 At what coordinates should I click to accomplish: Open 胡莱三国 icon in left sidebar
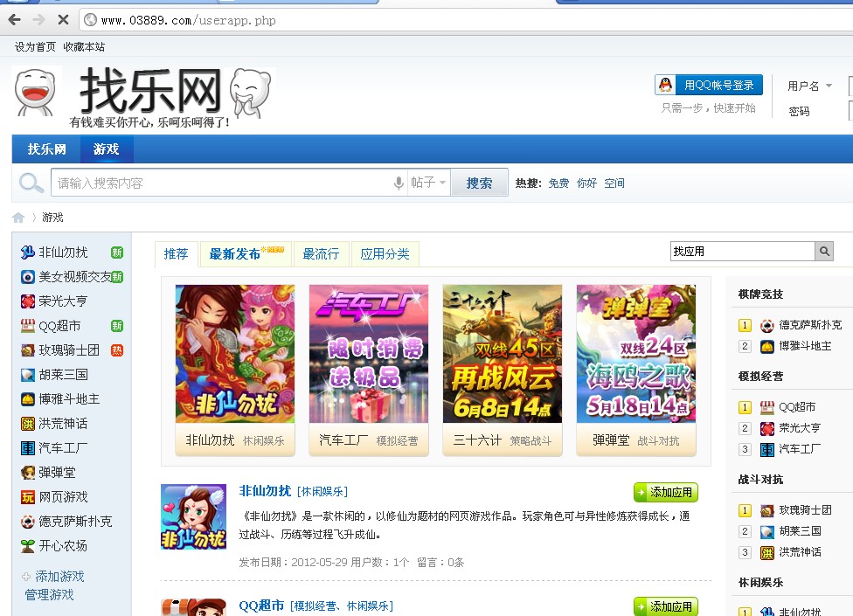pos(28,375)
